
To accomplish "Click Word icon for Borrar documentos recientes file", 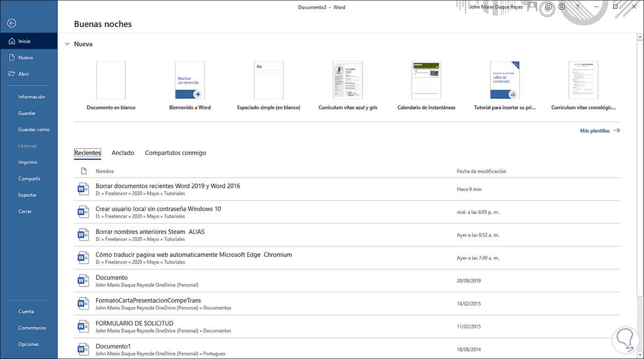I will pyautogui.click(x=83, y=189).
